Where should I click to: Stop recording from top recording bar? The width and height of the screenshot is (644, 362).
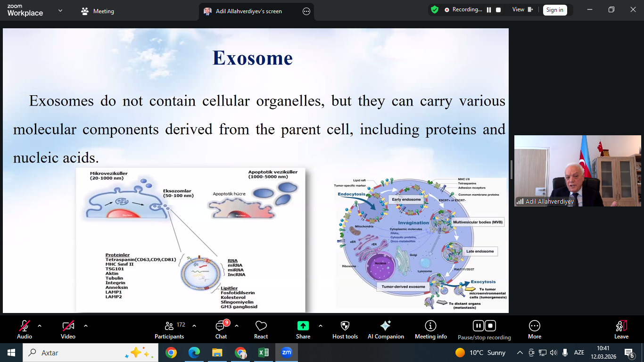[x=498, y=10]
